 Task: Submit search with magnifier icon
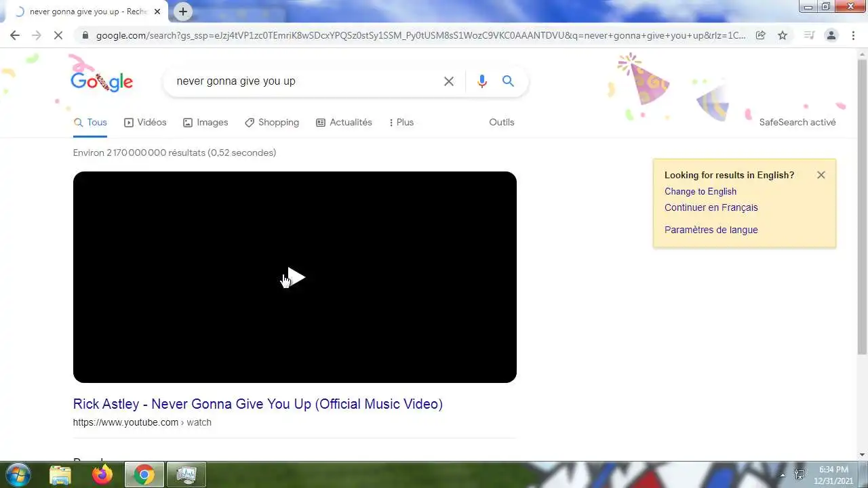[508, 81]
